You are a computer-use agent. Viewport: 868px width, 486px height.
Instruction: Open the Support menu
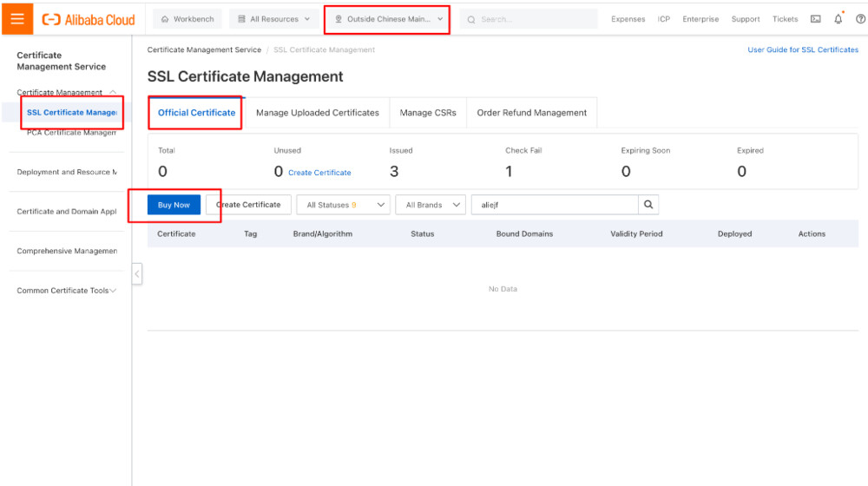point(745,19)
